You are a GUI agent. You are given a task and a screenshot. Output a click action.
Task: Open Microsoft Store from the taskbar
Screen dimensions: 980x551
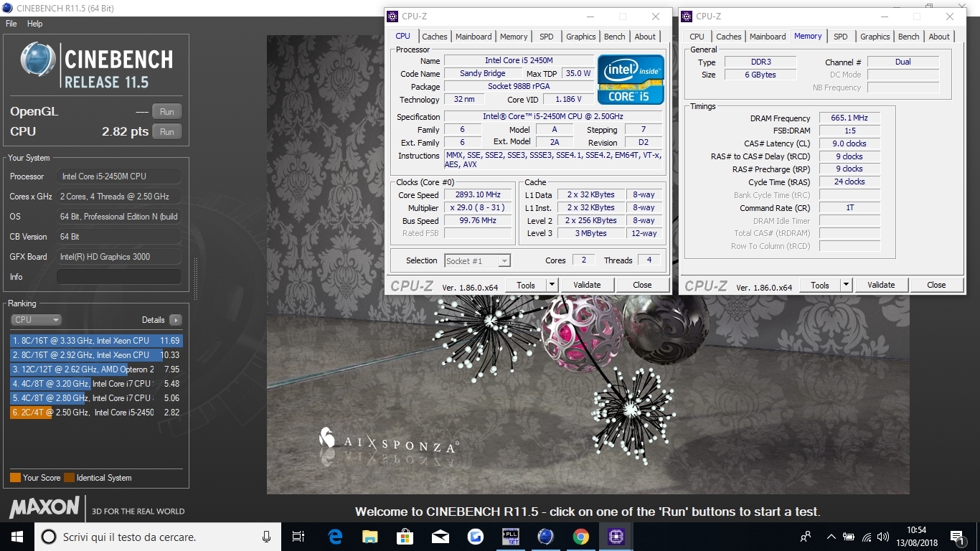click(405, 537)
